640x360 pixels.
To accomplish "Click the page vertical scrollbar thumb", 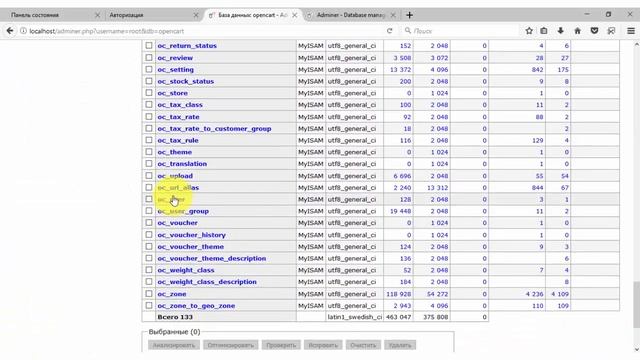I will pyautogui.click(x=637, y=304).
